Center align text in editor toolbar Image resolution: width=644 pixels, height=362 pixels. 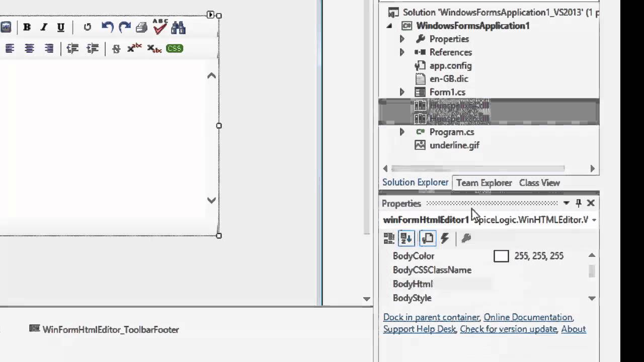(x=30, y=48)
